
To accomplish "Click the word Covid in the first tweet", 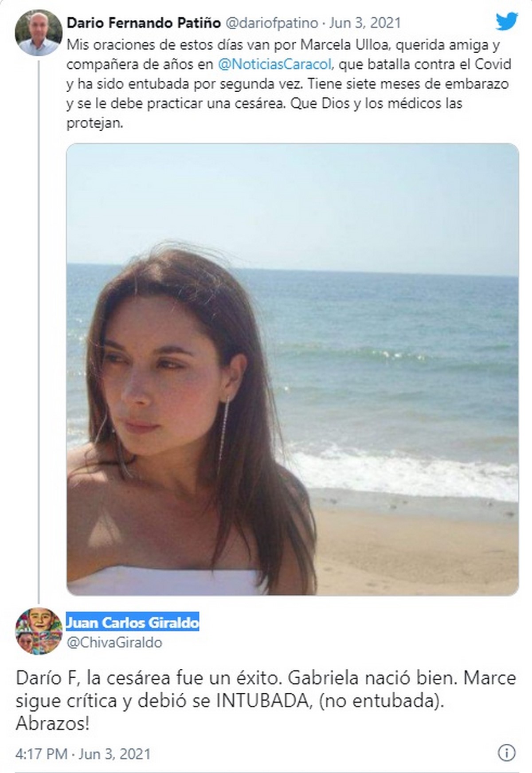I will click(493, 64).
